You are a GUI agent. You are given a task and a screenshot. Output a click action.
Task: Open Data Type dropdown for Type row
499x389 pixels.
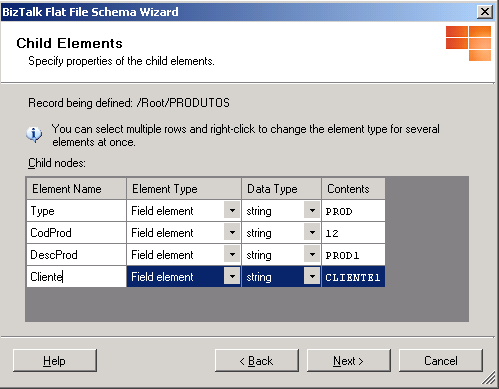(312, 211)
